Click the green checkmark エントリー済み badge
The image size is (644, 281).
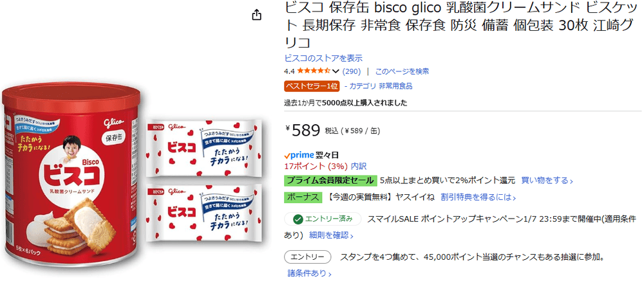pos(322,219)
